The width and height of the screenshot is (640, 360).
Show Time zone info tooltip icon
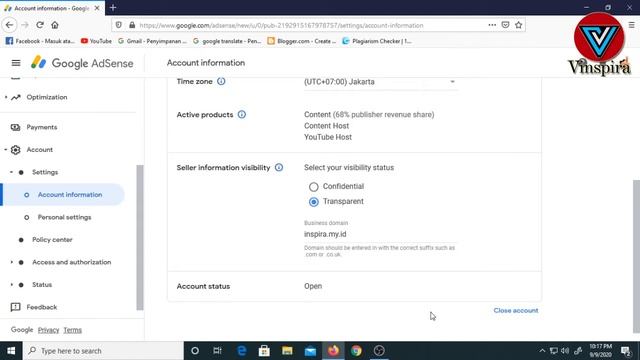[x=221, y=81]
